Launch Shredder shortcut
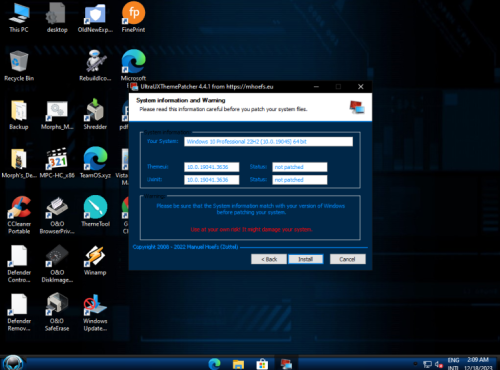The width and height of the screenshot is (500, 370). (x=95, y=115)
